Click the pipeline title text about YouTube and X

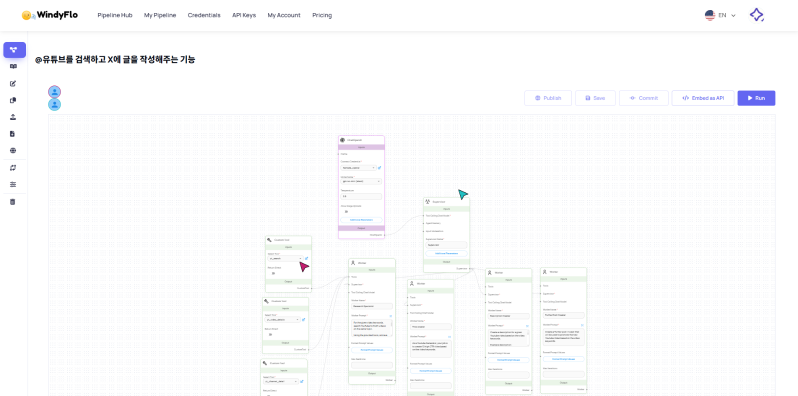pos(115,60)
